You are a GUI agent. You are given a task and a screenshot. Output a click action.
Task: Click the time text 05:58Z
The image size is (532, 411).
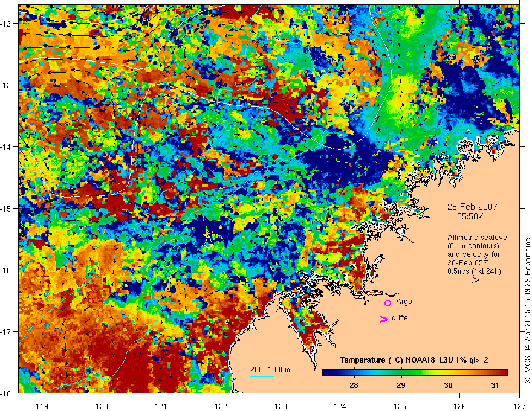click(x=470, y=216)
